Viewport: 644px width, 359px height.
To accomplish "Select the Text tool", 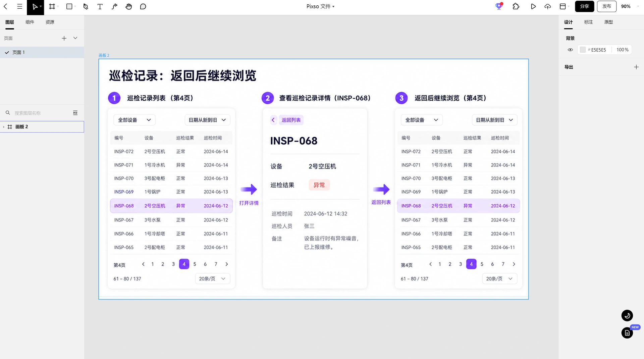I will pyautogui.click(x=100, y=6).
